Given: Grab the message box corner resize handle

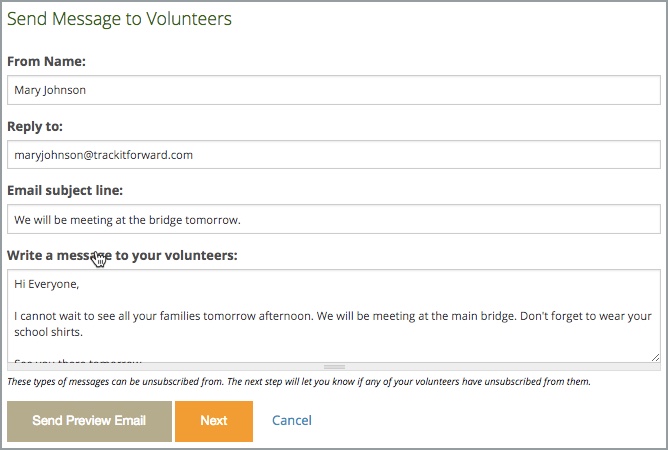Looking at the screenshot, I should coord(655,356).
